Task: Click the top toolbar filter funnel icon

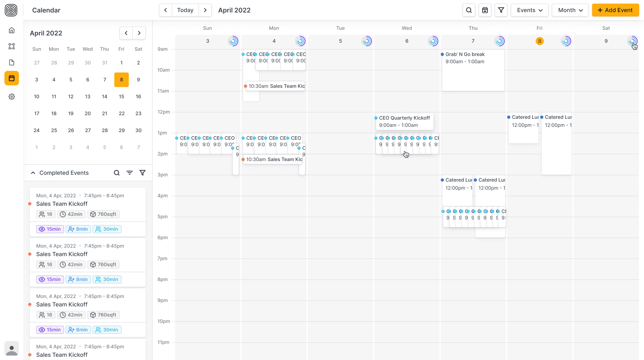Action: coord(501,10)
